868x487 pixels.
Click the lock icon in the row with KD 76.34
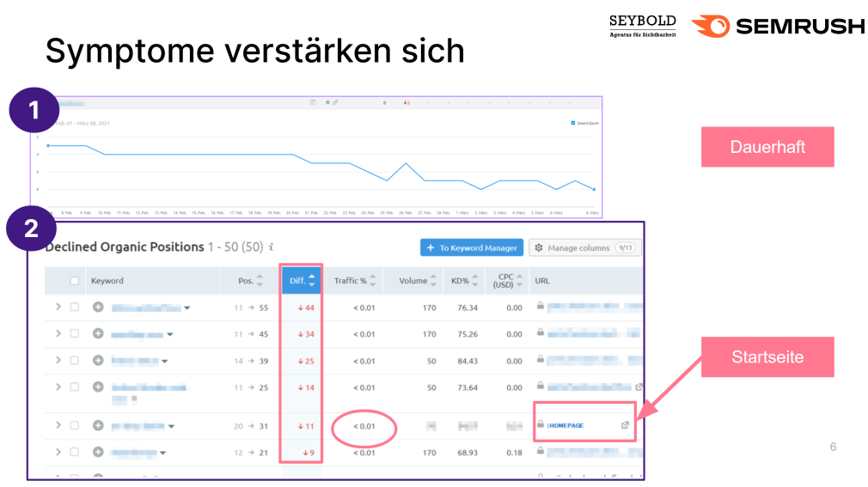(541, 306)
